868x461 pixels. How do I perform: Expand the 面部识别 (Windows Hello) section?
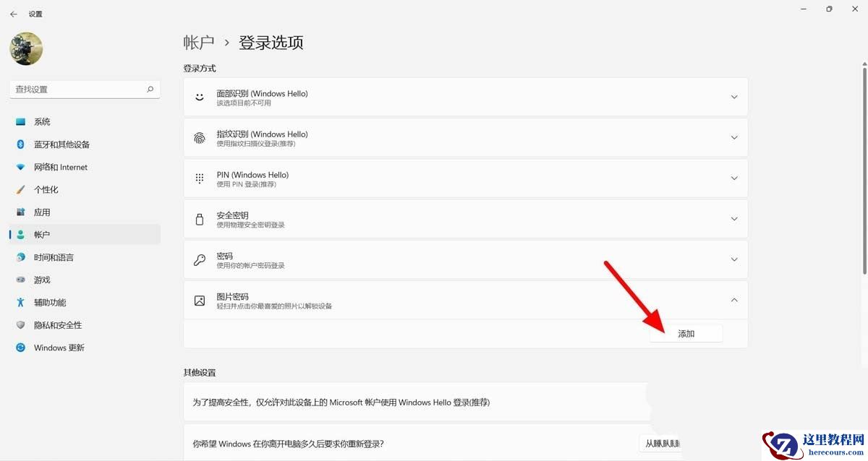click(734, 97)
